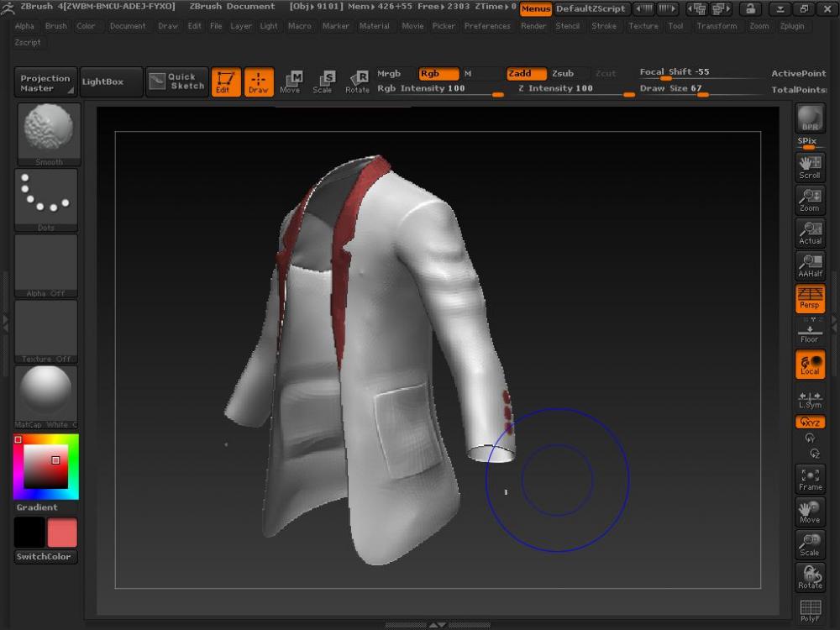Screen dimensions: 840x630
Task: Toggle the Floor grid display
Action: pos(810,333)
